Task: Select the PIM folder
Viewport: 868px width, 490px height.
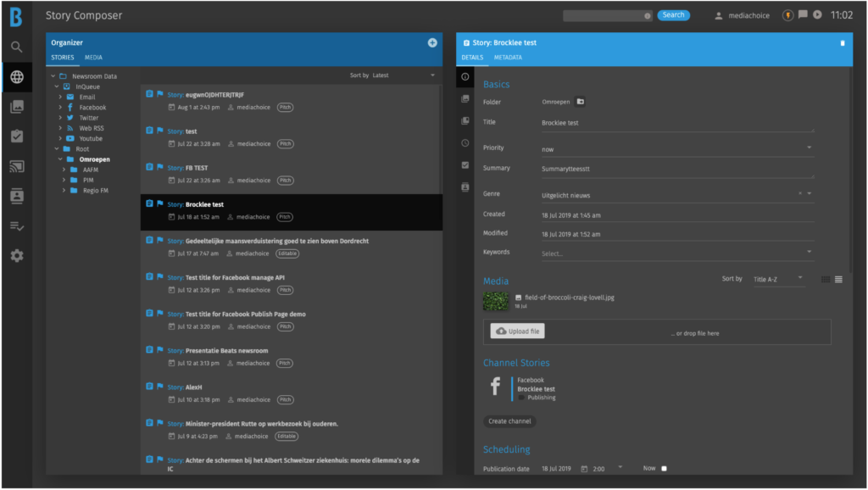Action: [88, 180]
